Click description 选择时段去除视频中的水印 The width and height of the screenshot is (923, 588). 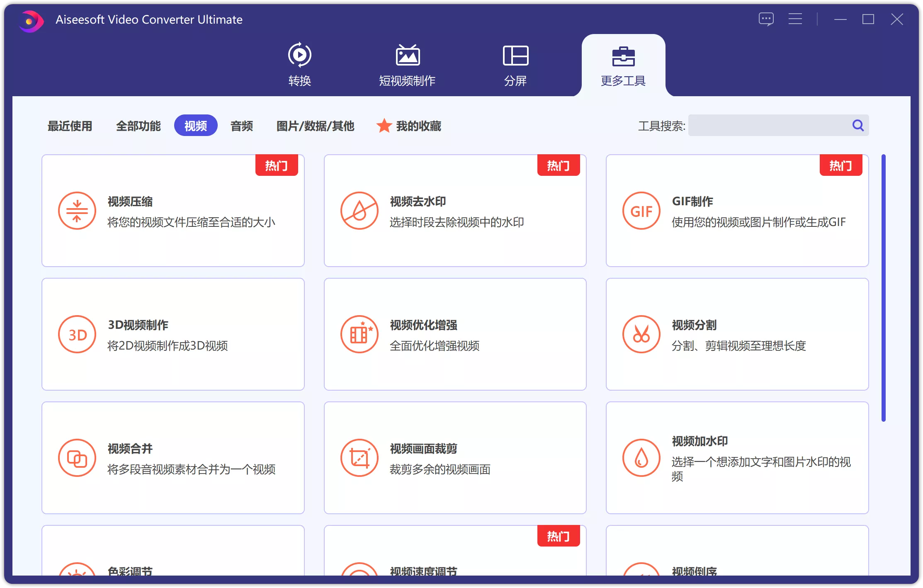click(457, 222)
